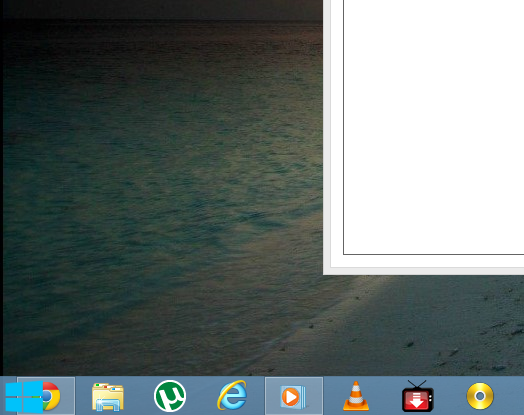Click the empty taskbar gap between uTorrent and Internet Explorer
Viewport: 524px width, 415px height.
[201, 396]
